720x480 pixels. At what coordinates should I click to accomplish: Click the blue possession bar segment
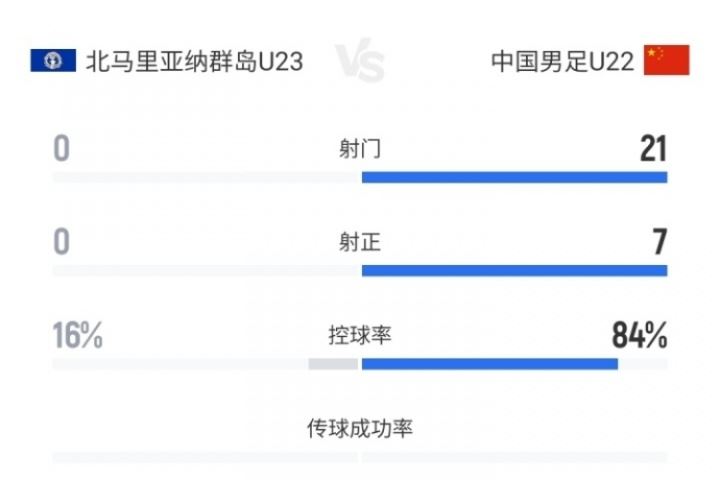pyautogui.click(x=489, y=364)
